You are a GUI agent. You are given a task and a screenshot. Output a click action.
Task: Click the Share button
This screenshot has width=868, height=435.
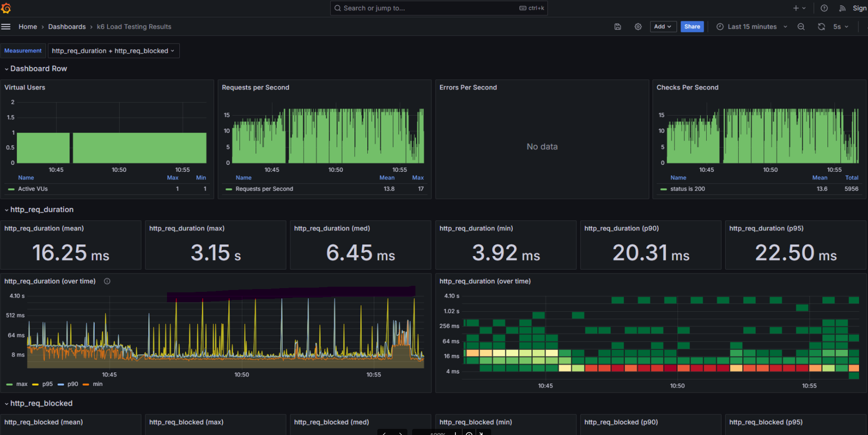coord(692,27)
